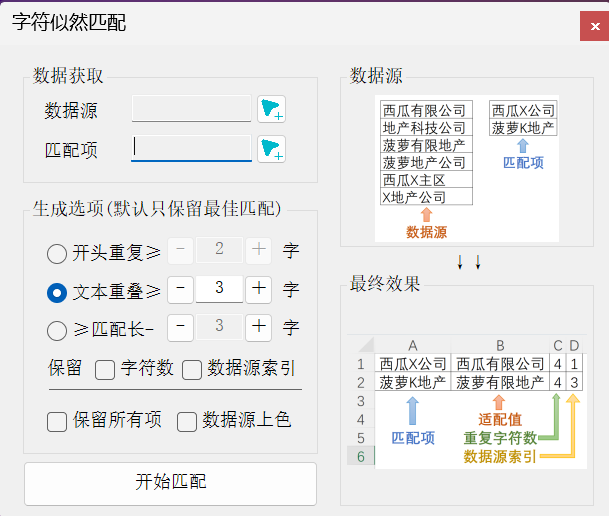Enable the 字符数 checkbox

click(105, 369)
